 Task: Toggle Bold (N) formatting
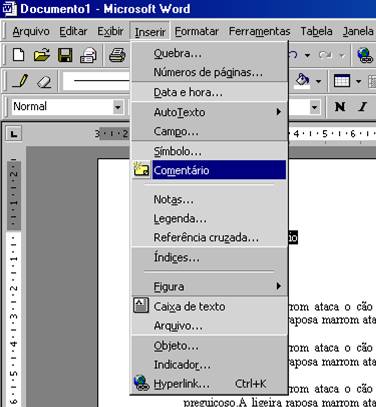point(340,107)
